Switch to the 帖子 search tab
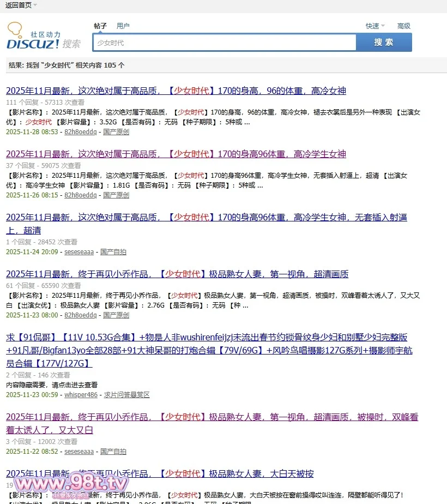Screen dimensions: 447x504 point(100,26)
